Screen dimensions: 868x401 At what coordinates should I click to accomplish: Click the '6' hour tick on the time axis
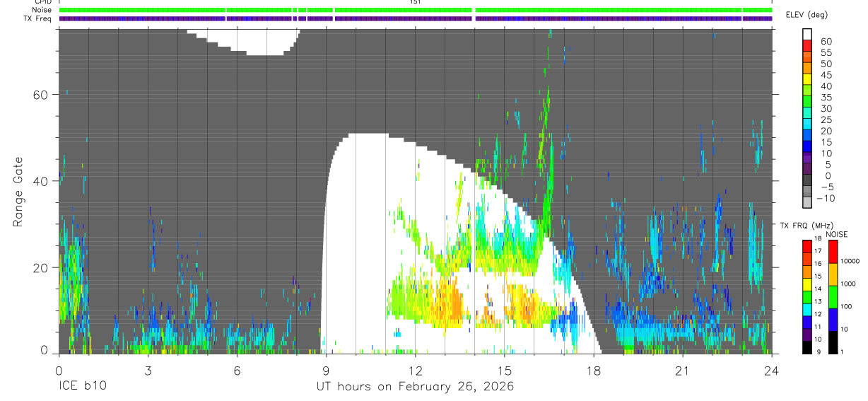237,371
